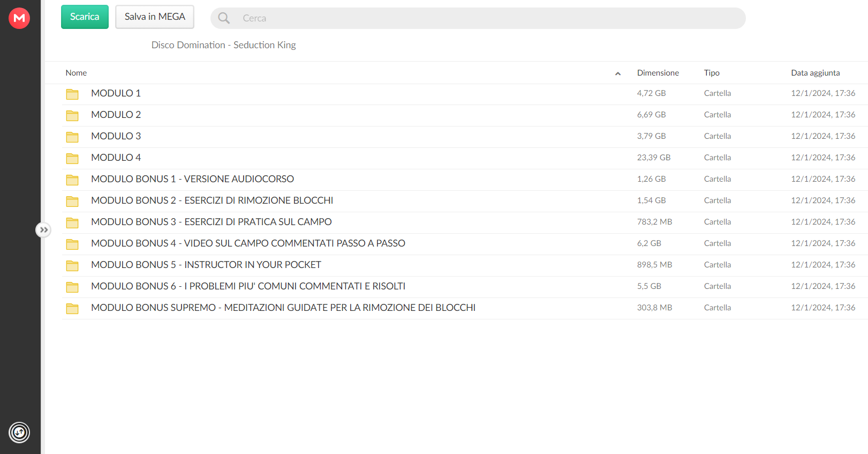868x454 pixels.
Task: Toggle sort direction arrow in Nome column
Action: (x=618, y=73)
